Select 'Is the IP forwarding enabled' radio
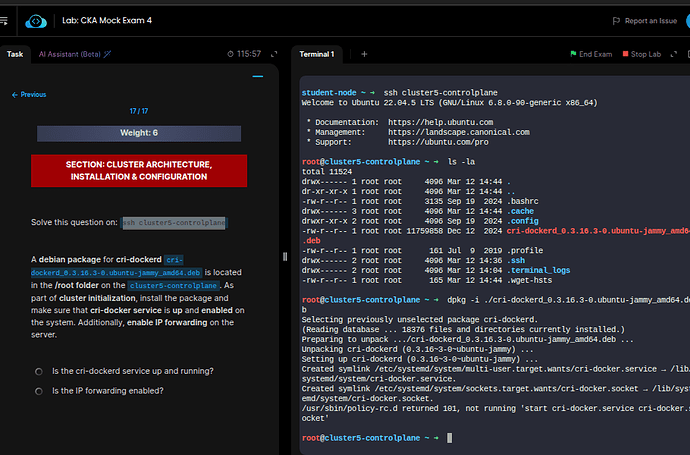 38,391
